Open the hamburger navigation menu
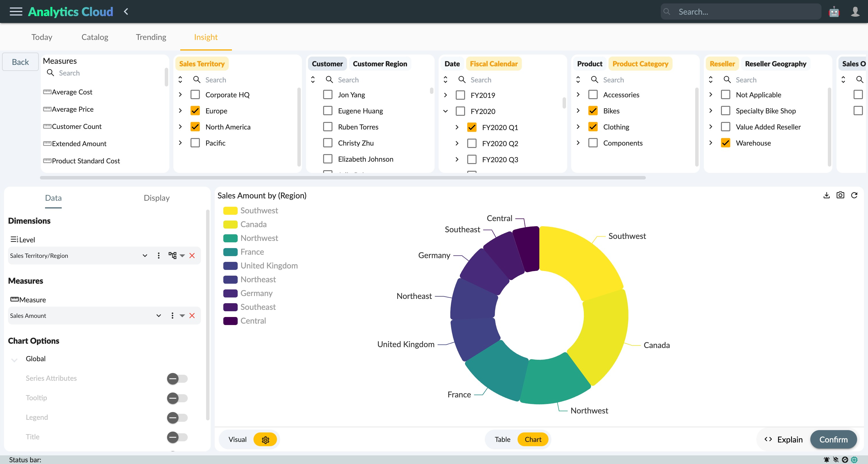Viewport: 868px width, 464px height. [x=16, y=11]
